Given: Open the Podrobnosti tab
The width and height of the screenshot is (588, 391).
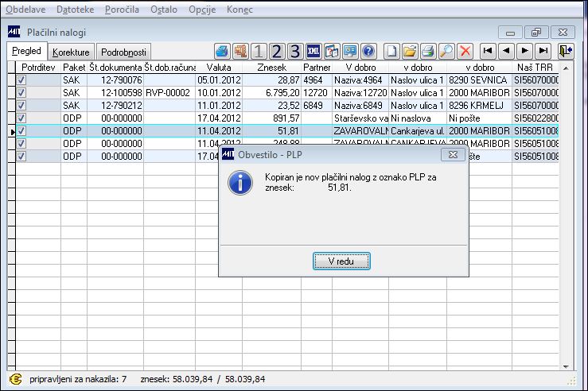Looking at the screenshot, I should [x=123, y=52].
